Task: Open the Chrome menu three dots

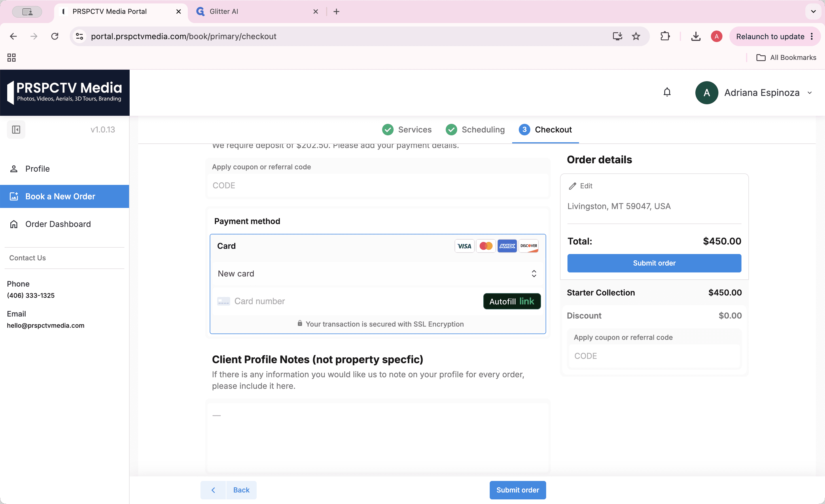Action: pyautogui.click(x=812, y=37)
